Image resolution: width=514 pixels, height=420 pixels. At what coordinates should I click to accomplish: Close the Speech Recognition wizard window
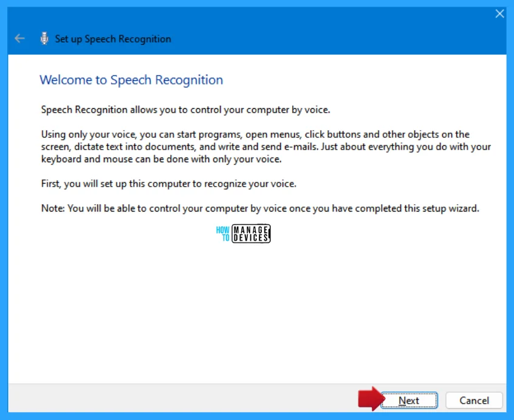[499, 14]
